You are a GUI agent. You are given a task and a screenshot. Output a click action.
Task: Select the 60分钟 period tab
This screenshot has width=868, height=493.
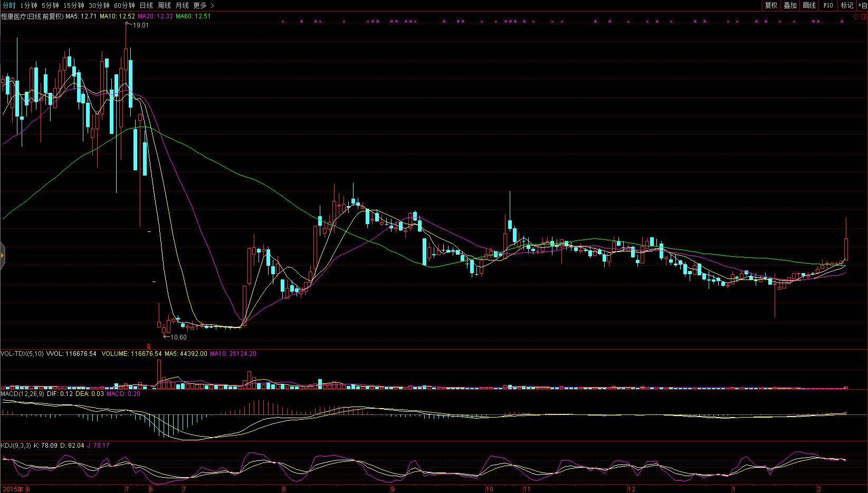coord(125,5)
